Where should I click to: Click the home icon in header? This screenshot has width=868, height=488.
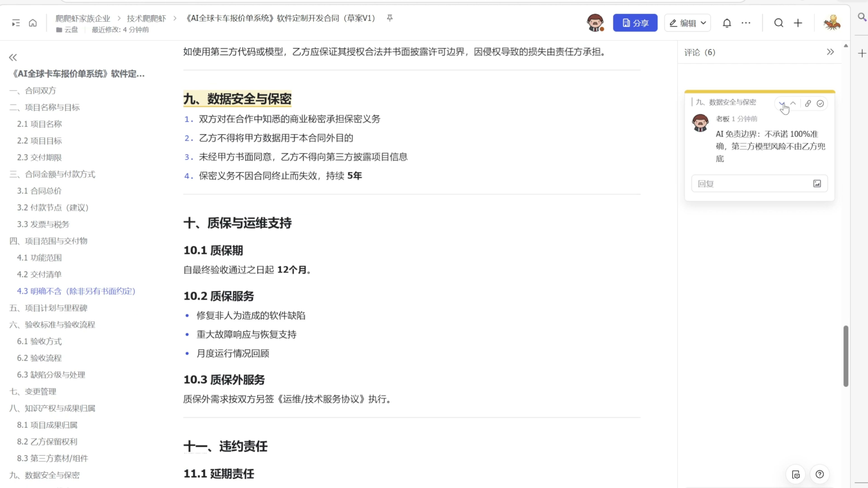(33, 23)
